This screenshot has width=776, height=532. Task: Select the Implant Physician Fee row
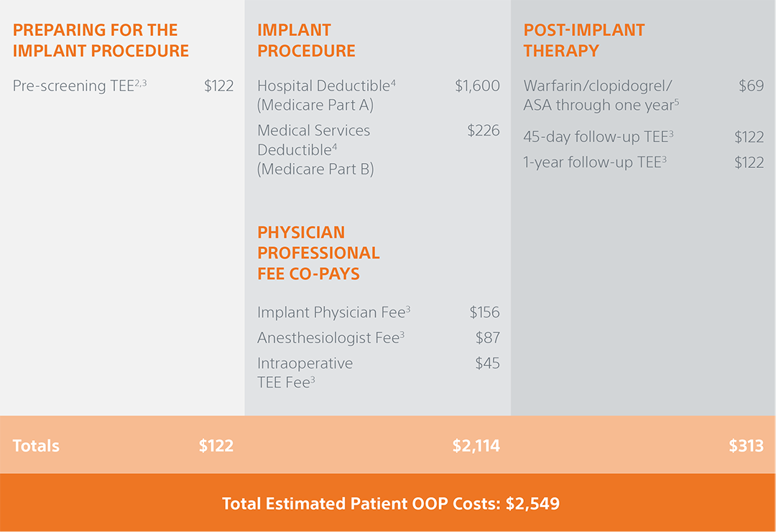(379, 312)
